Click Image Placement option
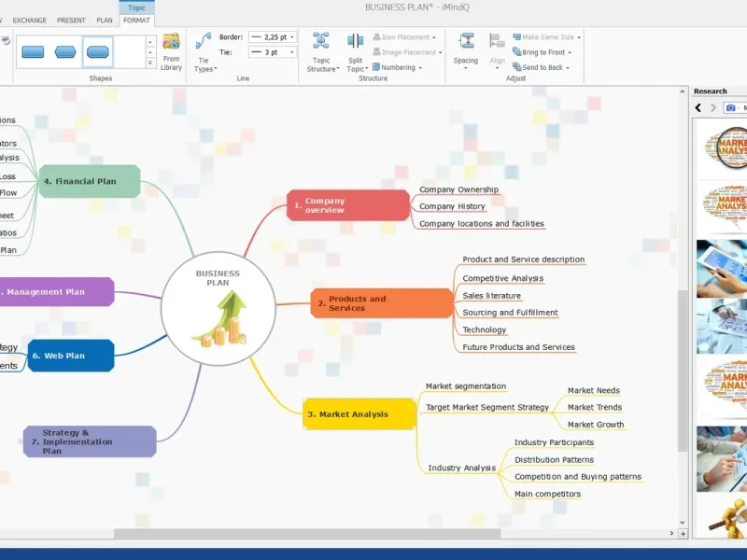The height and width of the screenshot is (560, 747). 407,52
